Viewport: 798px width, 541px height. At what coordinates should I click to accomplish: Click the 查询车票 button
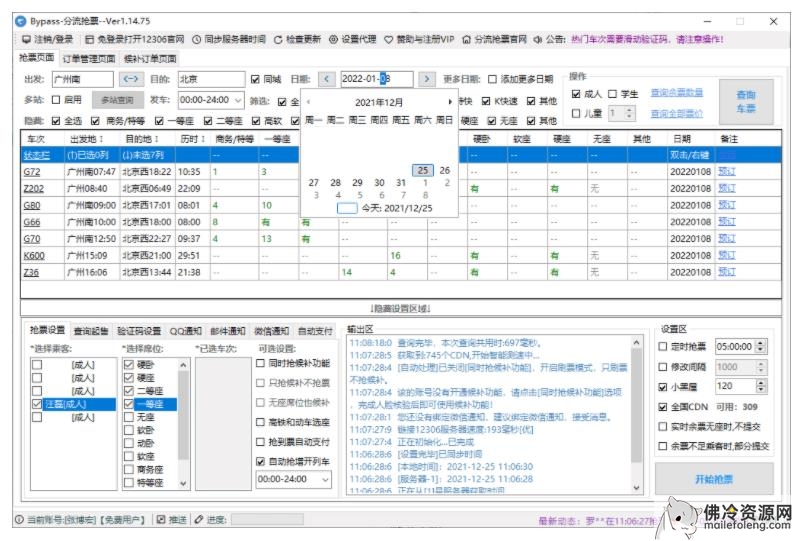click(746, 101)
